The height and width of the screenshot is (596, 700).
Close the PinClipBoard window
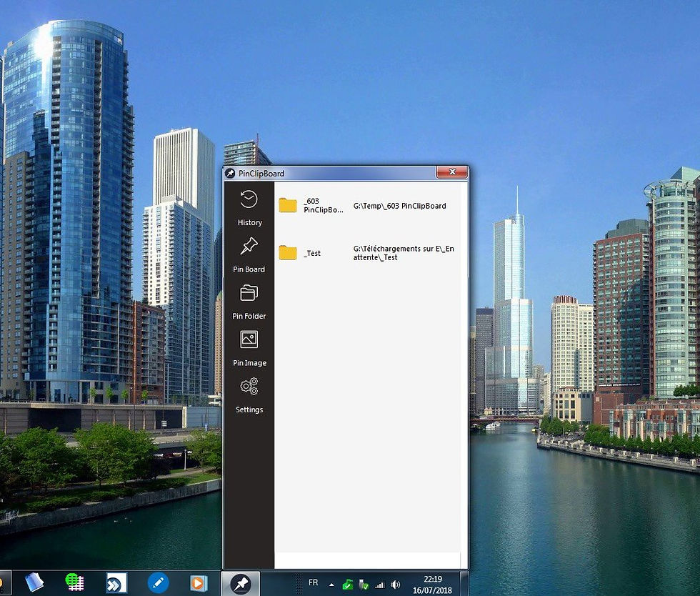pos(451,172)
